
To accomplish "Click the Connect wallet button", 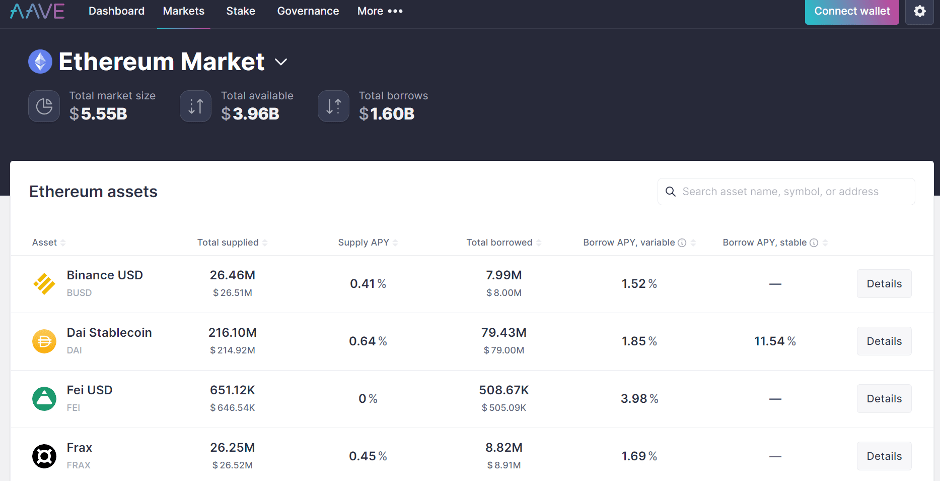I will (852, 11).
